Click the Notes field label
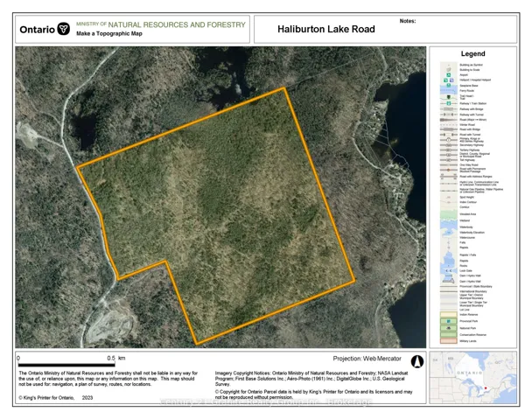The height and width of the screenshot is (419, 532). [x=407, y=21]
